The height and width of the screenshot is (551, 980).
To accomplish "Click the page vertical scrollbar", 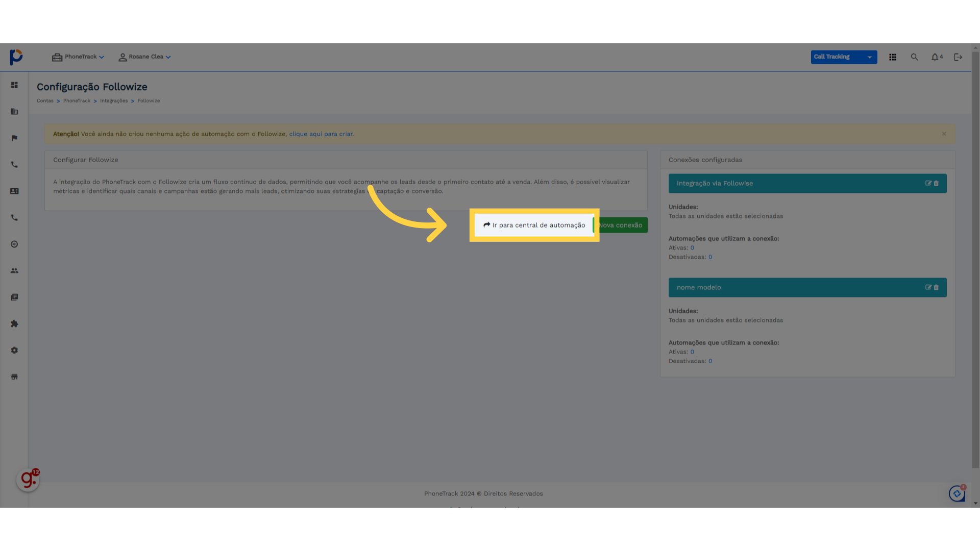I will click(x=975, y=260).
